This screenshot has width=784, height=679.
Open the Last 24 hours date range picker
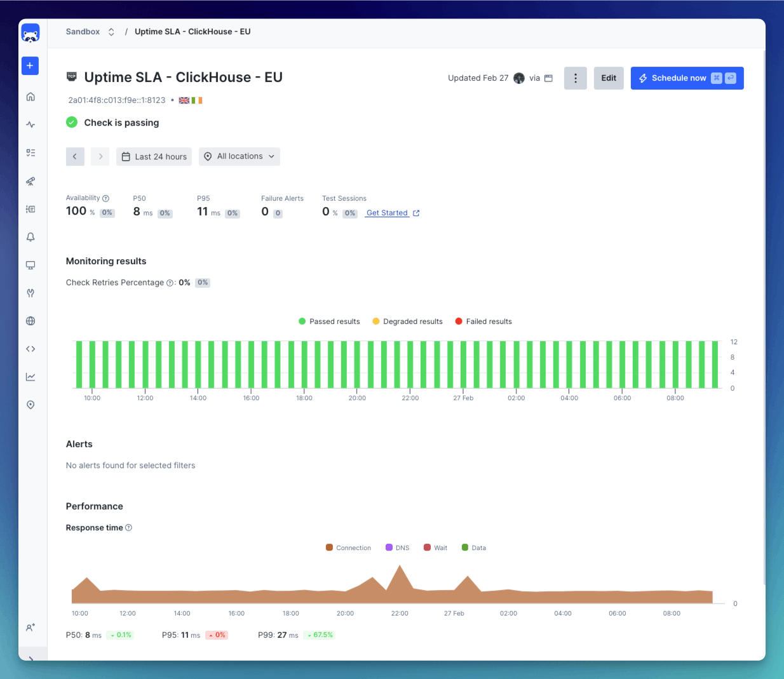154,156
